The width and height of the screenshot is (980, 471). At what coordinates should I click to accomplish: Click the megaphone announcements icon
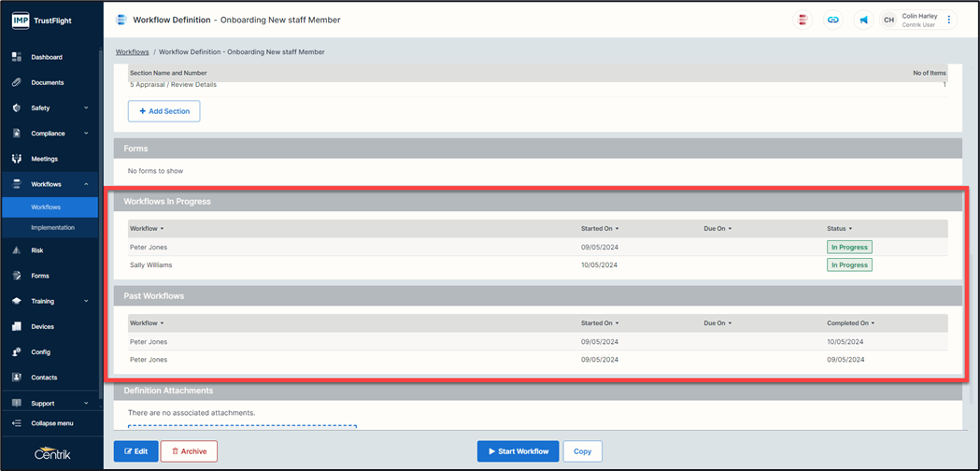[x=863, y=20]
